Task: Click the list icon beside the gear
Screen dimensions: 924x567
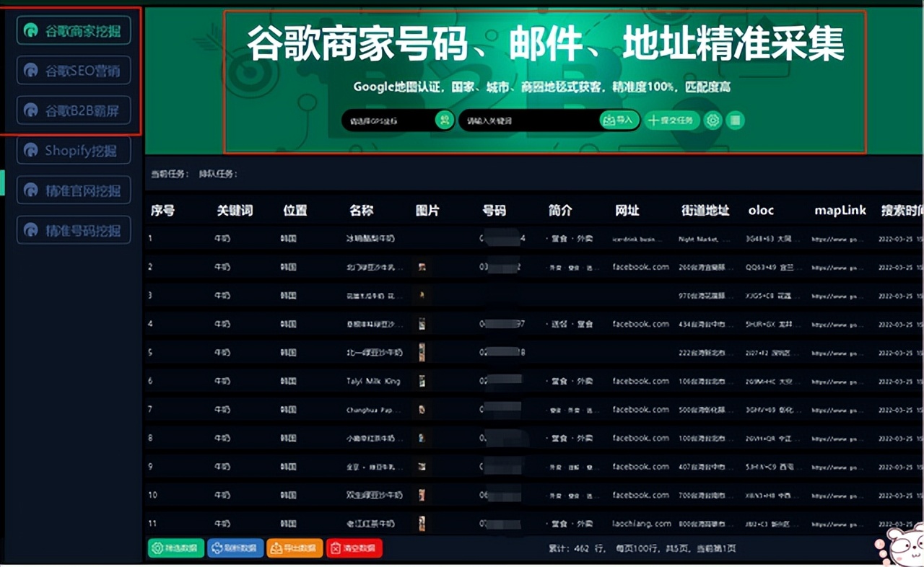Action: click(735, 120)
